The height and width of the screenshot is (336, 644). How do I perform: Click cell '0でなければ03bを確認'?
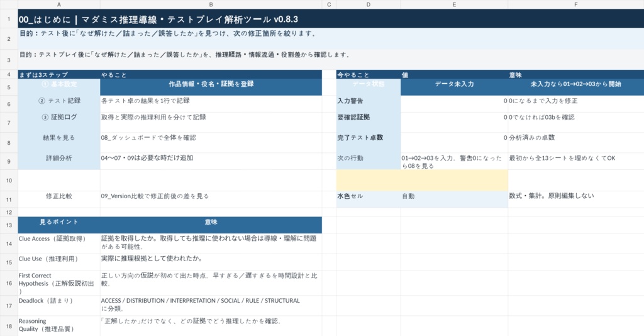pos(576,123)
